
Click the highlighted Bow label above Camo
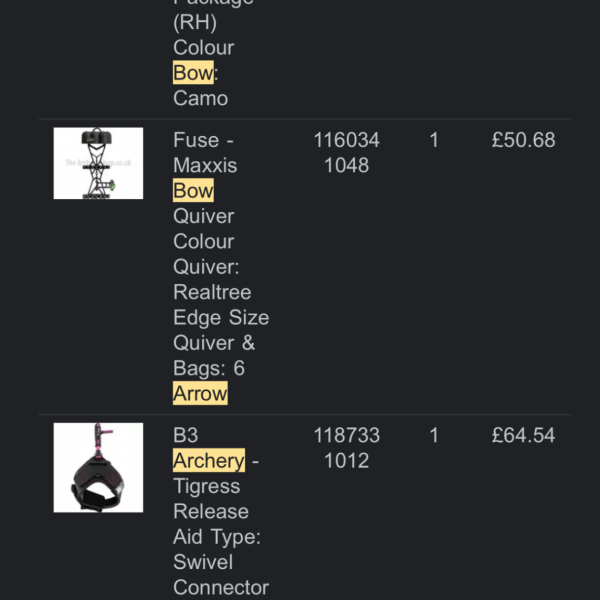point(193,72)
